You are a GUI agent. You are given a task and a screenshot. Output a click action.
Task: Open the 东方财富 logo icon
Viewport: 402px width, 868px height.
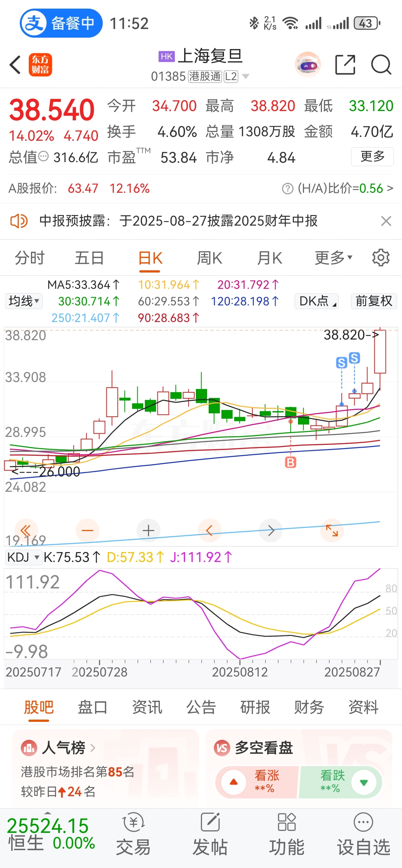tap(40, 65)
